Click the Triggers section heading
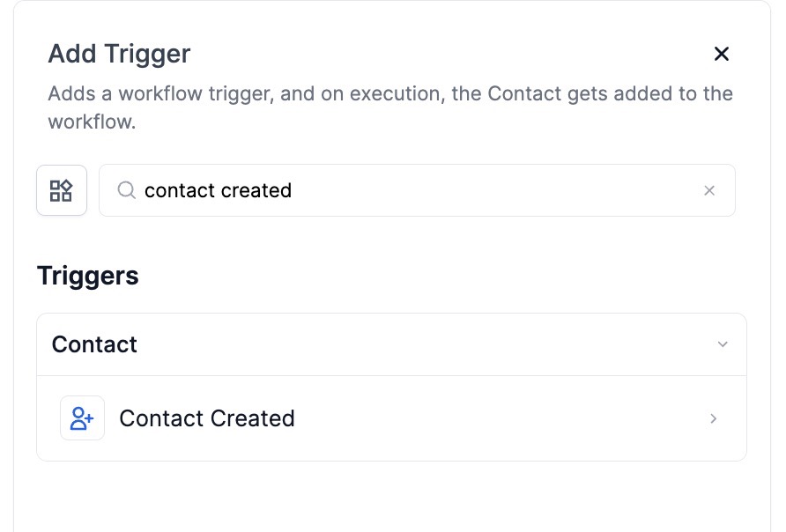The height and width of the screenshot is (532, 786). point(87,276)
